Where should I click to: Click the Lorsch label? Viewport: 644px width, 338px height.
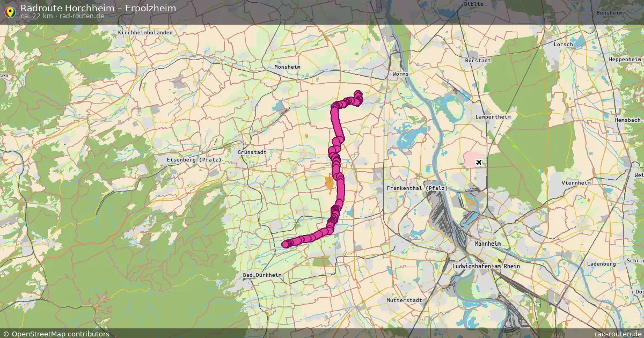click(x=563, y=45)
